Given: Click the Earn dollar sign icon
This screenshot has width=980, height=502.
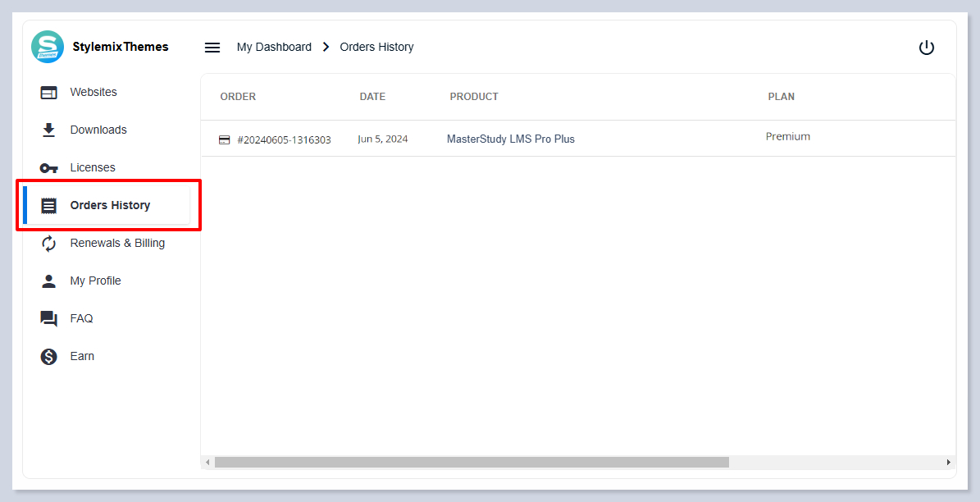Looking at the screenshot, I should click(x=49, y=357).
